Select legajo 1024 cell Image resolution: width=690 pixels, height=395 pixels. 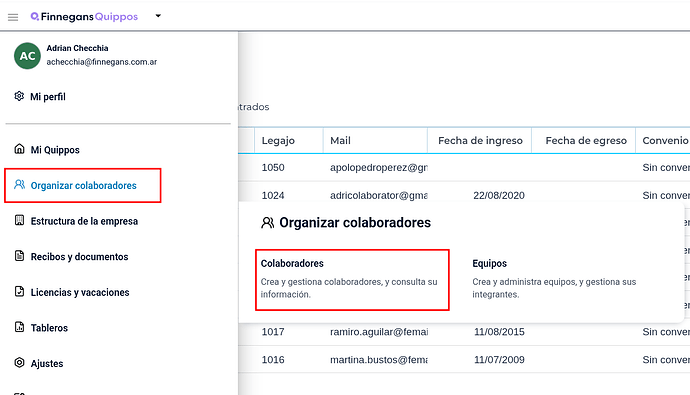[x=273, y=195]
